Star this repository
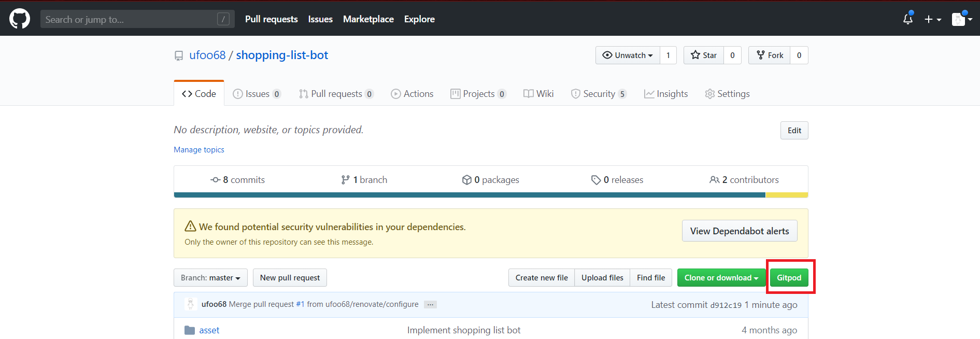 pos(704,55)
